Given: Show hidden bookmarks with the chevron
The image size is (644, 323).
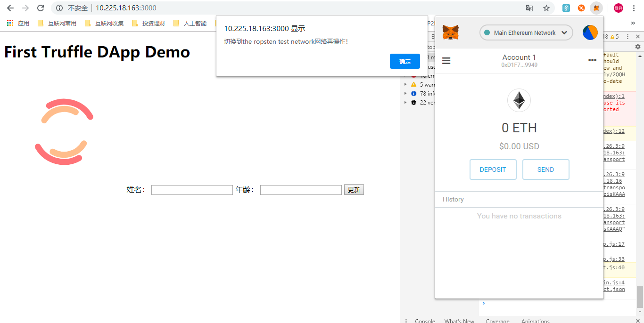Looking at the screenshot, I should point(633,23).
